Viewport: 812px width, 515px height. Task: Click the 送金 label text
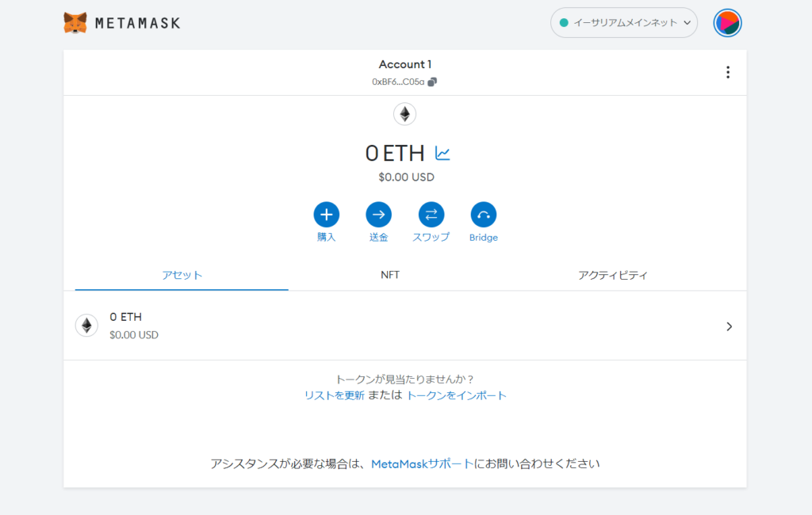click(x=378, y=237)
